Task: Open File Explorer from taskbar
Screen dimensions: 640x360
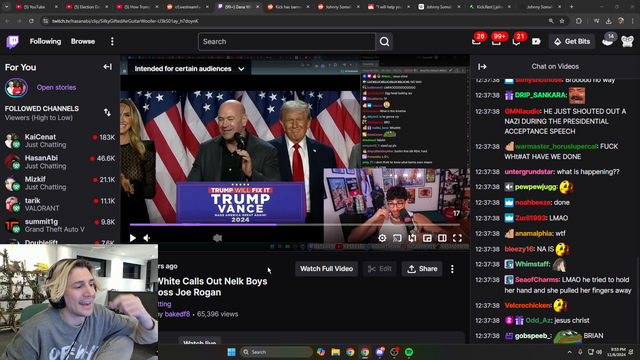Action: pos(336,352)
